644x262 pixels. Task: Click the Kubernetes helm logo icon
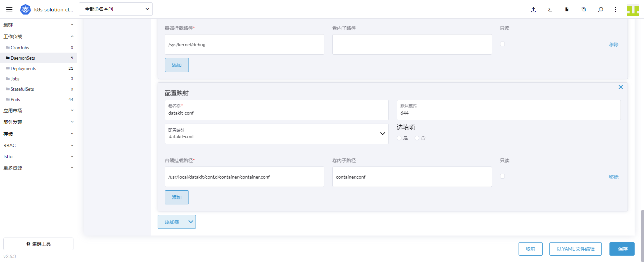(x=25, y=9)
